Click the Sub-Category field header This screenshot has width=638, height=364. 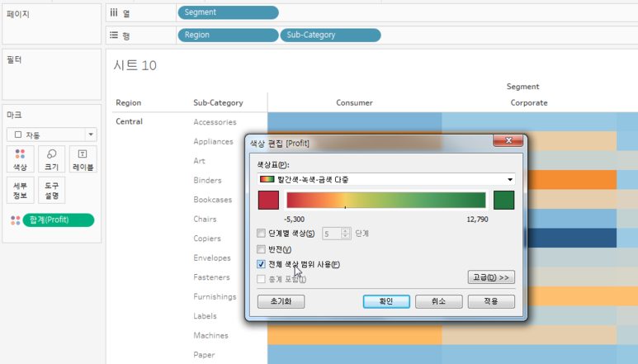pyautogui.click(x=218, y=103)
